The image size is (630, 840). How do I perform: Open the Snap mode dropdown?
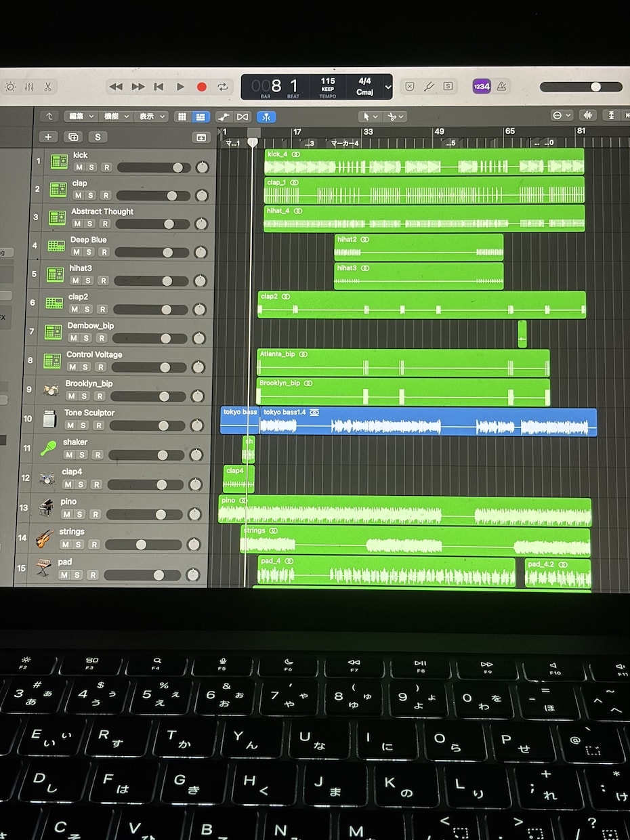(562, 115)
